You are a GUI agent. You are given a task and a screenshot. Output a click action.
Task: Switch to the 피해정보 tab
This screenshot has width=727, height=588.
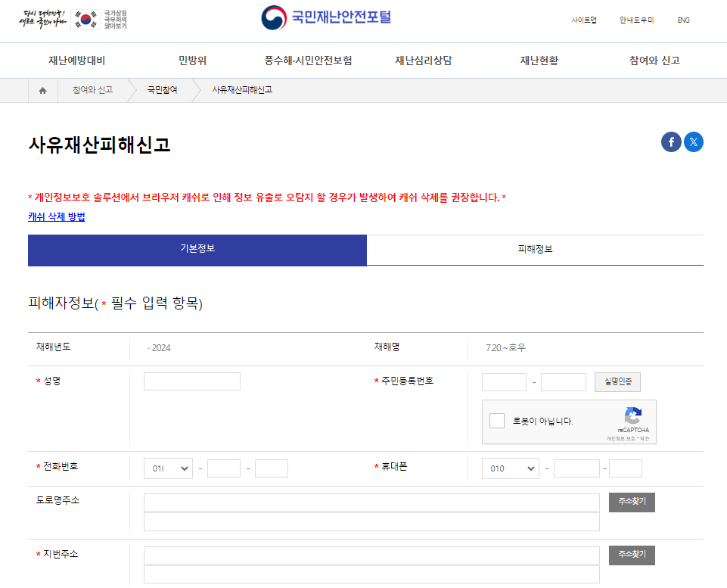click(534, 250)
